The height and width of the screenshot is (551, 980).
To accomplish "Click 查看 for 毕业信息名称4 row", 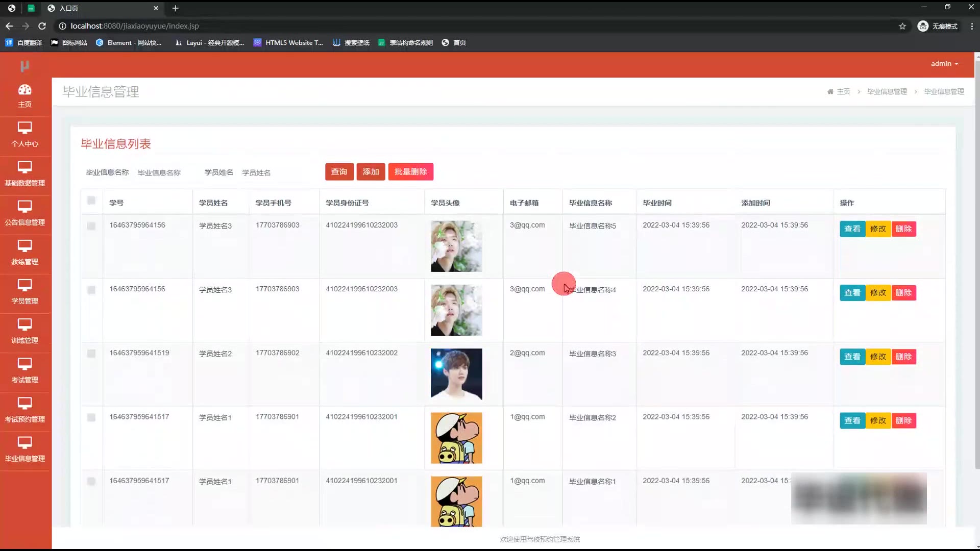I will click(x=852, y=293).
